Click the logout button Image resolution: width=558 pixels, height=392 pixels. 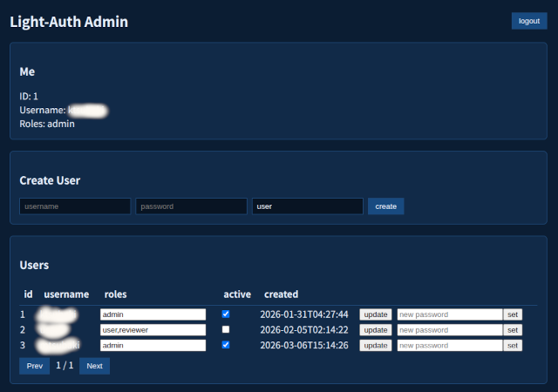coord(528,21)
